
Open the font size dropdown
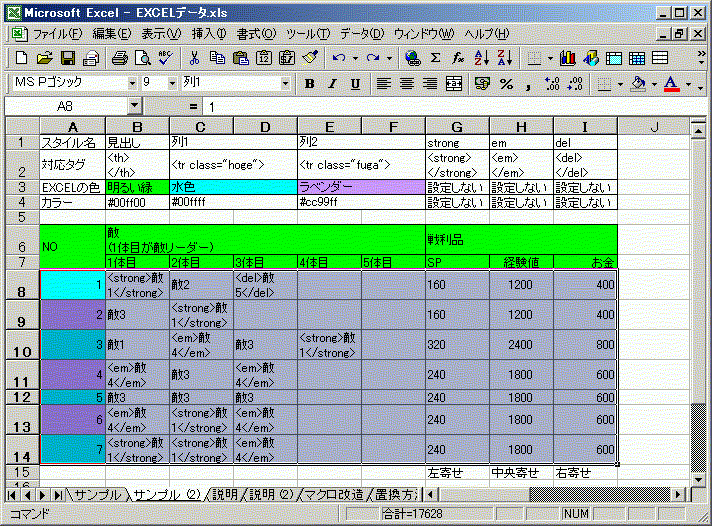click(x=172, y=83)
